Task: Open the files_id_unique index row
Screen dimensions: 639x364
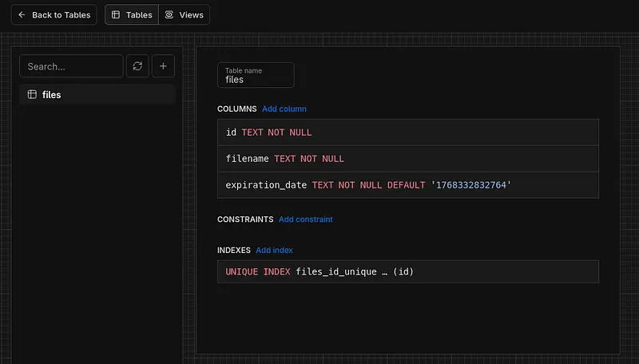Action: pyautogui.click(x=407, y=271)
